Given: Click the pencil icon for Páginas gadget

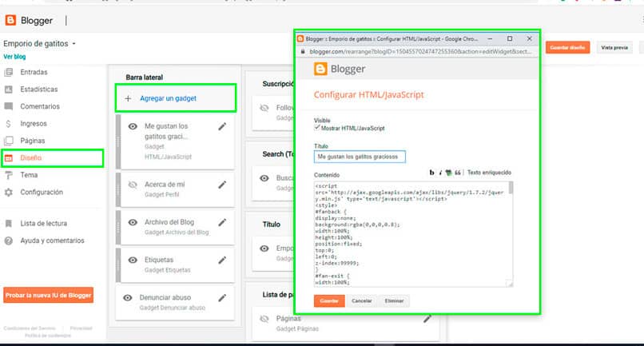Looking at the screenshot, I should point(427,319).
